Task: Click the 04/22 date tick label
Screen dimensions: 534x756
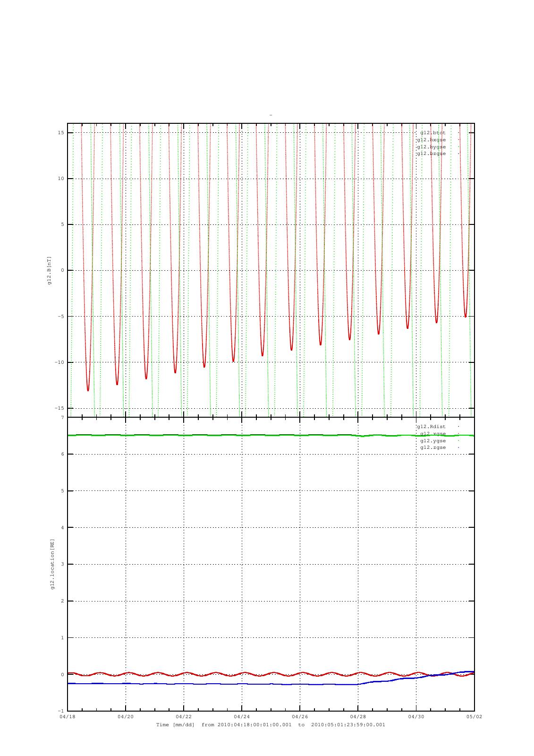Action: click(183, 717)
